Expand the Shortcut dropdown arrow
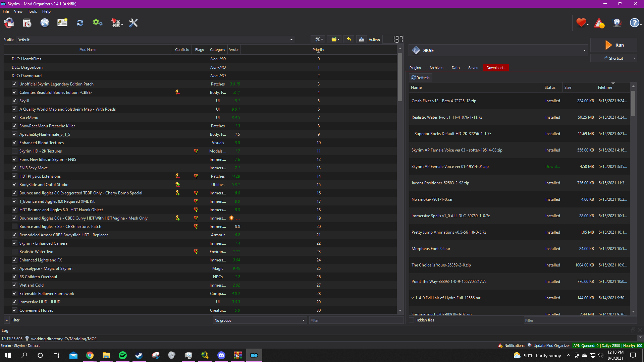 click(x=634, y=58)
